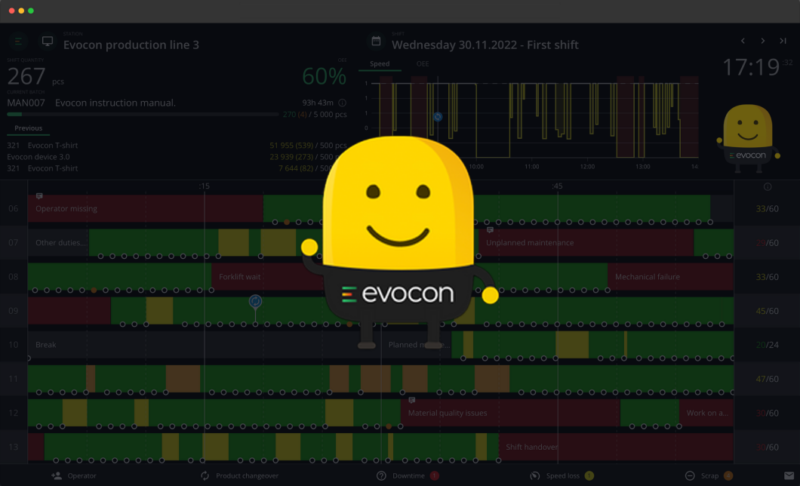Click the yellow Speed loss badge
Image resolution: width=800 pixels, height=486 pixels.
(589, 476)
